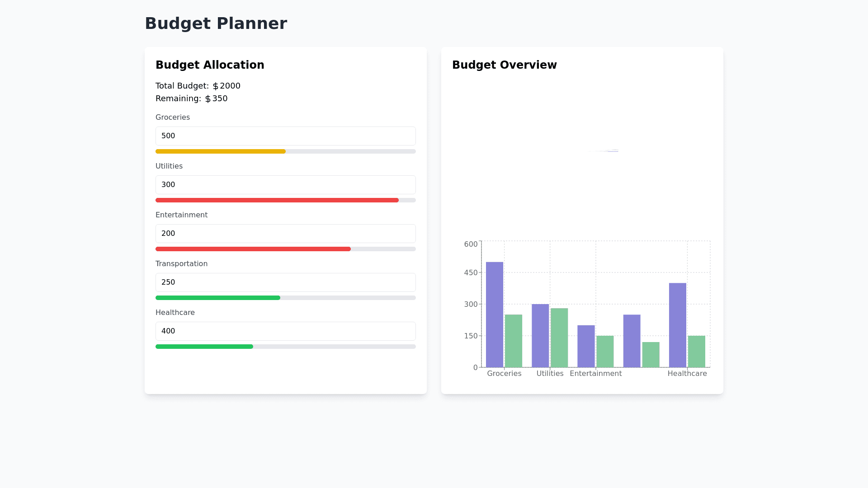The width and height of the screenshot is (868, 488).
Task: Click the Entertainment axis label on chart
Action: (x=595, y=374)
